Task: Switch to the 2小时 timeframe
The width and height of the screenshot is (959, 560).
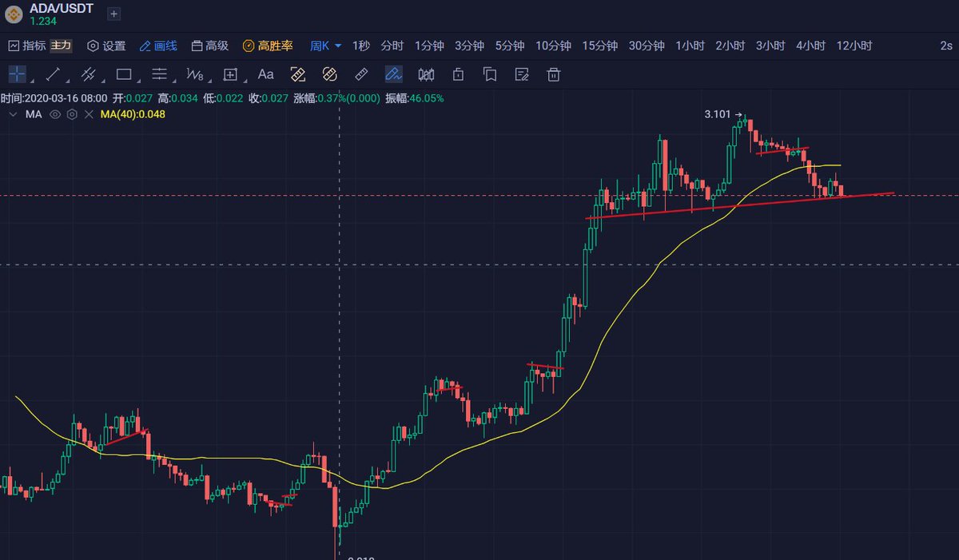Action: [730, 46]
